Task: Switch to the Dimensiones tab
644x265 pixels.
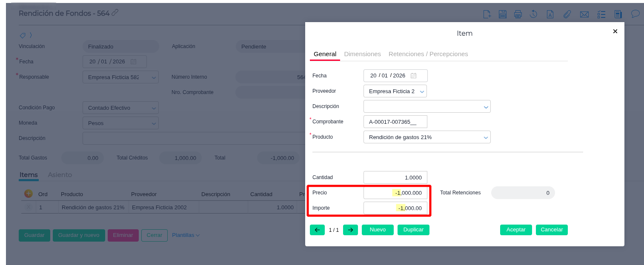Action: 362,54
